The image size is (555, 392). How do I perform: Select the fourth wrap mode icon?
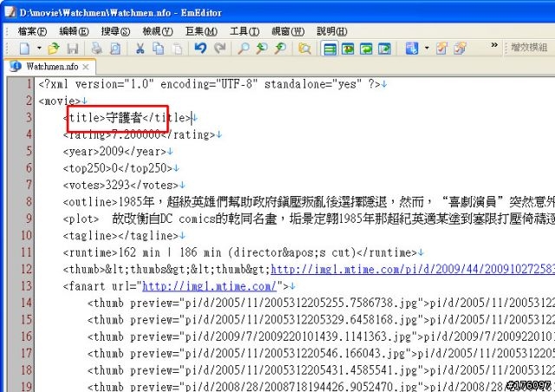(384, 49)
